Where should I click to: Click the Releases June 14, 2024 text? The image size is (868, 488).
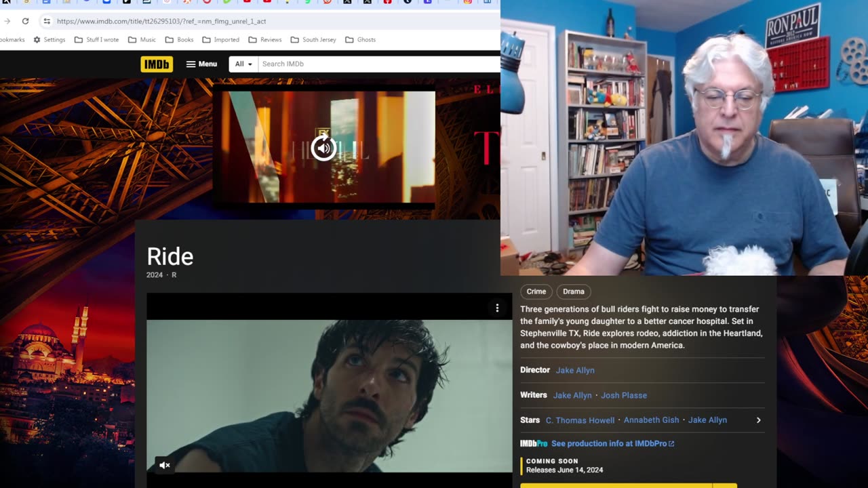pos(564,470)
